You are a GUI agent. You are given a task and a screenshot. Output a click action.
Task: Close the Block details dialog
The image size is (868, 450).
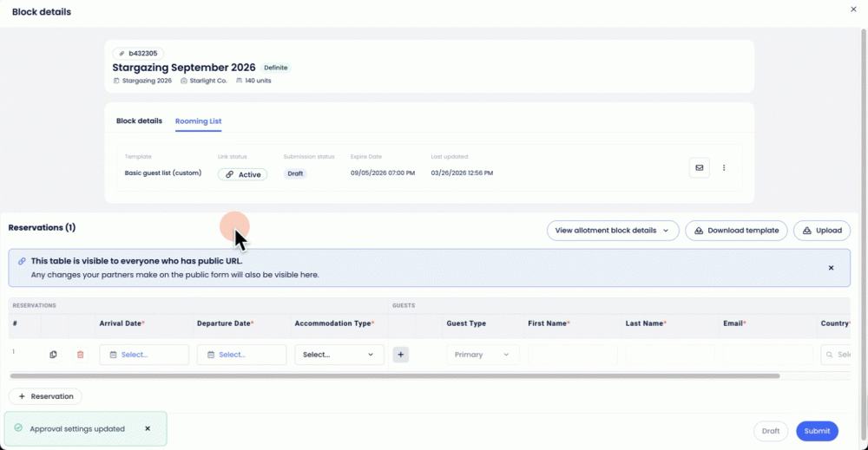pyautogui.click(x=853, y=10)
